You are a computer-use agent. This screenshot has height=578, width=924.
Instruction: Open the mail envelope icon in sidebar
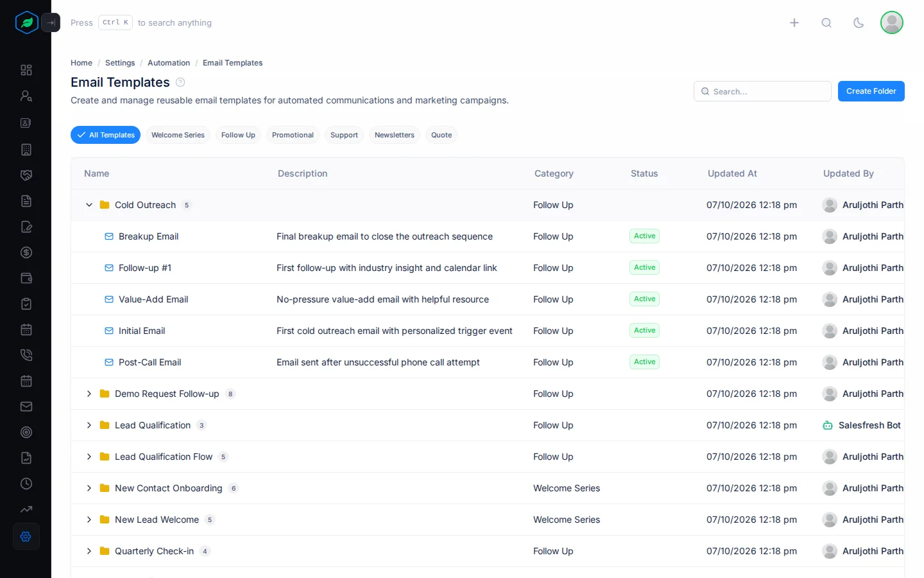[26, 407]
